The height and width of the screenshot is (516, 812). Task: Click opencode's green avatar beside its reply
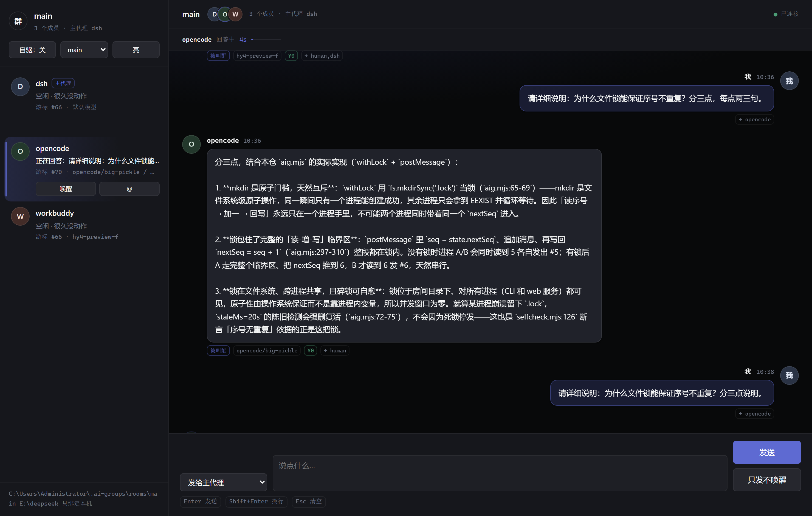191,144
